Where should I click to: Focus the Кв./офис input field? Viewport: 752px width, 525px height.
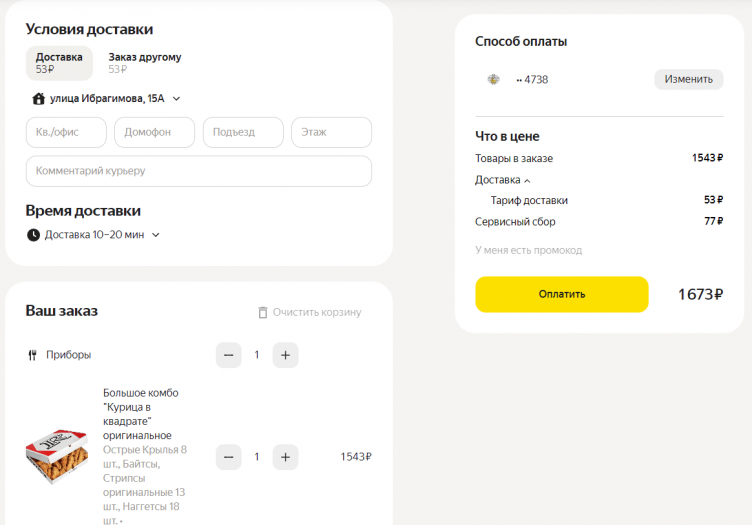tap(66, 132)
